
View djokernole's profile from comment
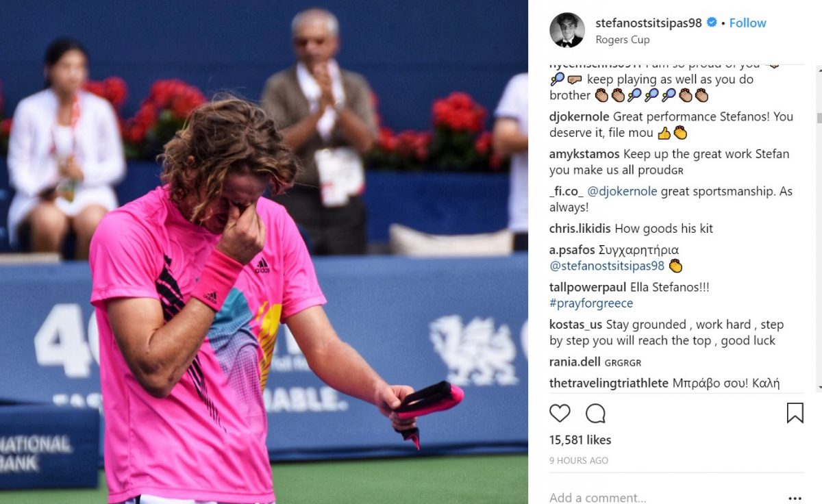[x=580, y=116]
